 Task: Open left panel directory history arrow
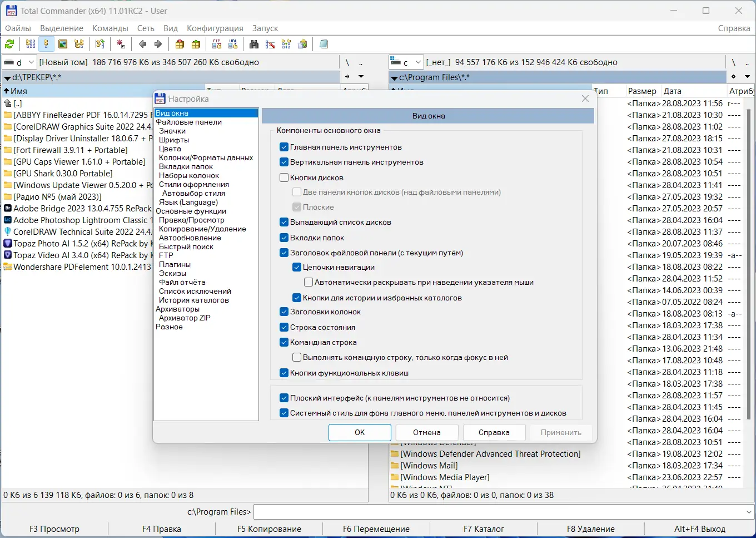[361, 77]
